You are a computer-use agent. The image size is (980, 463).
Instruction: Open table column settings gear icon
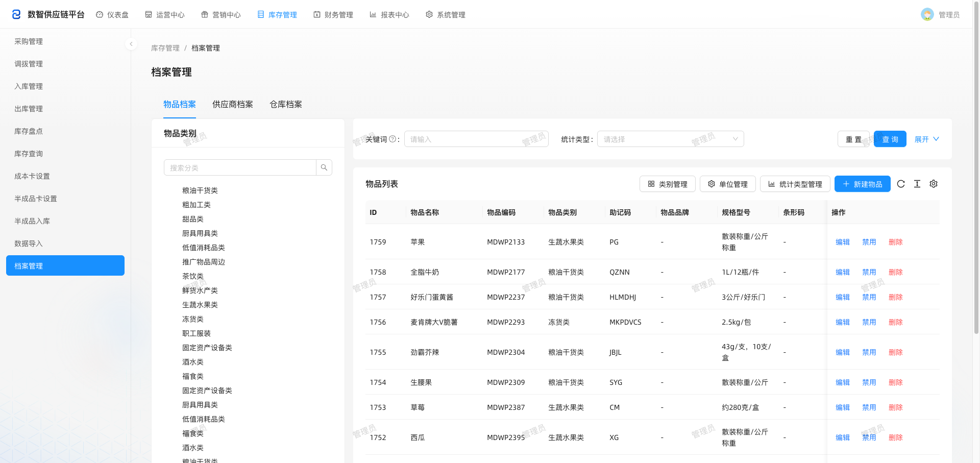934,184
